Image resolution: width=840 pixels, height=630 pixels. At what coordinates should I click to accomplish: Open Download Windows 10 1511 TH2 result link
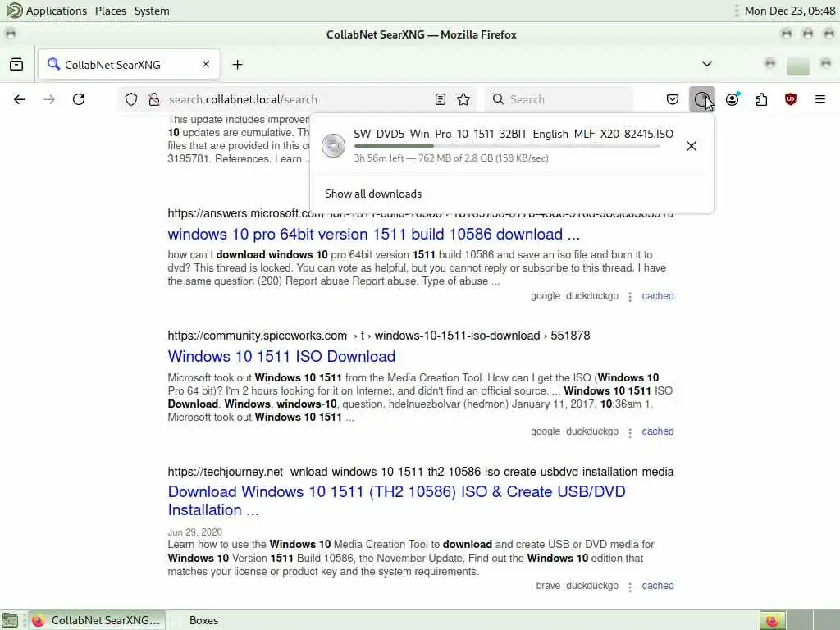coord(396,501)
